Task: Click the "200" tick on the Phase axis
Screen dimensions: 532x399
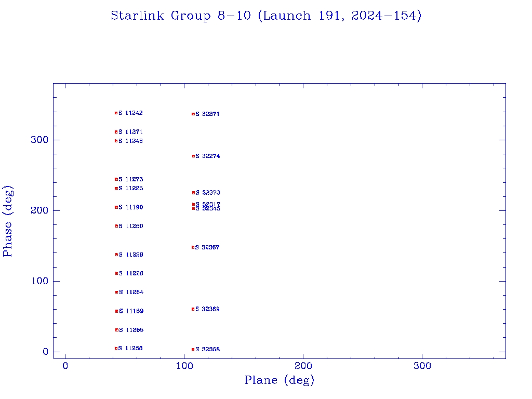Action: pyautogui.click(x=40, y=210)
